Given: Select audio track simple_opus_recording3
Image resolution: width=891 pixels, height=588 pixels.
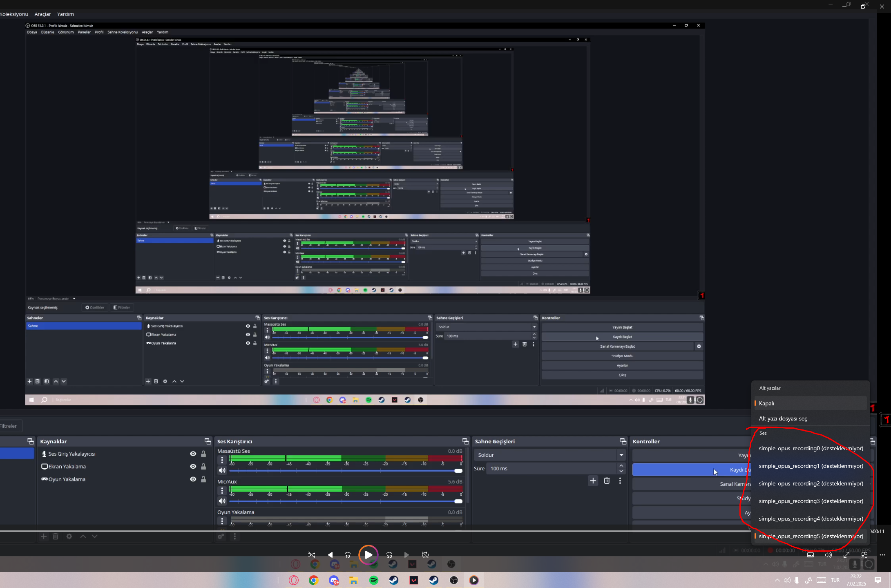Looking at the screenshot, I should pyautogui.click(x=811, y=501).
